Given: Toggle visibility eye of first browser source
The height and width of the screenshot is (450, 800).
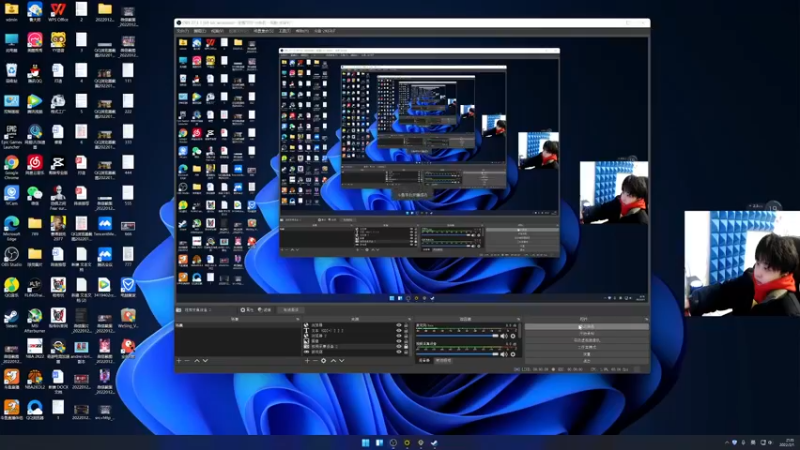Looking at the screenshot, I should point(398,325).
